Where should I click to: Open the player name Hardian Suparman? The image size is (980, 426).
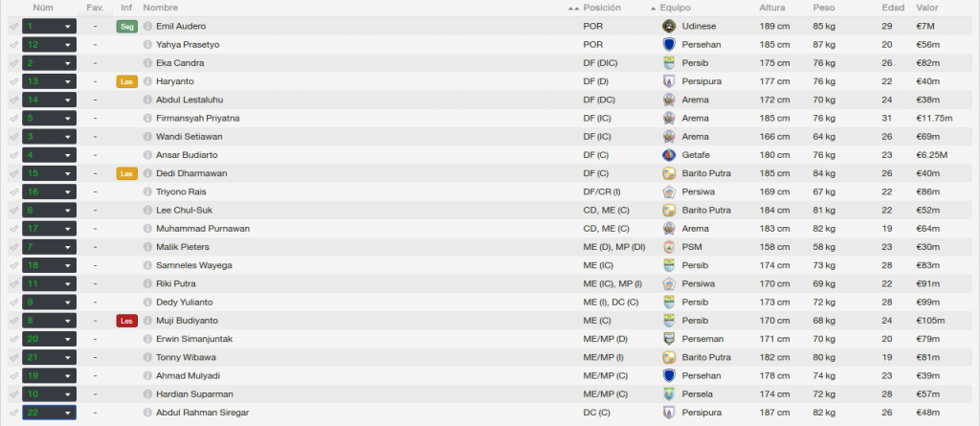click(187, 394)
